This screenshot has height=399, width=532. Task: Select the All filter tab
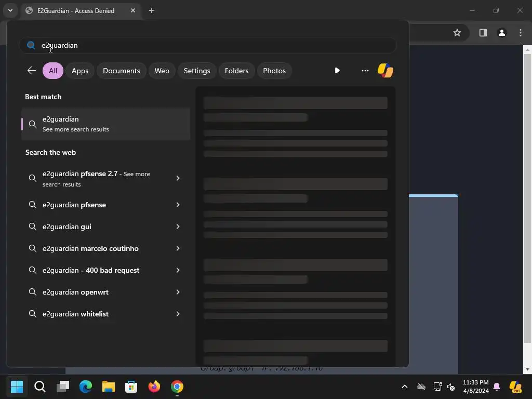pos(53,71)
